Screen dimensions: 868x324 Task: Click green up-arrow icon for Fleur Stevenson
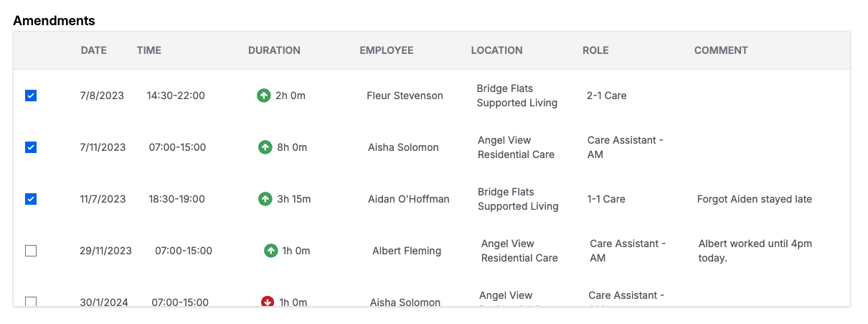point(264,96)
